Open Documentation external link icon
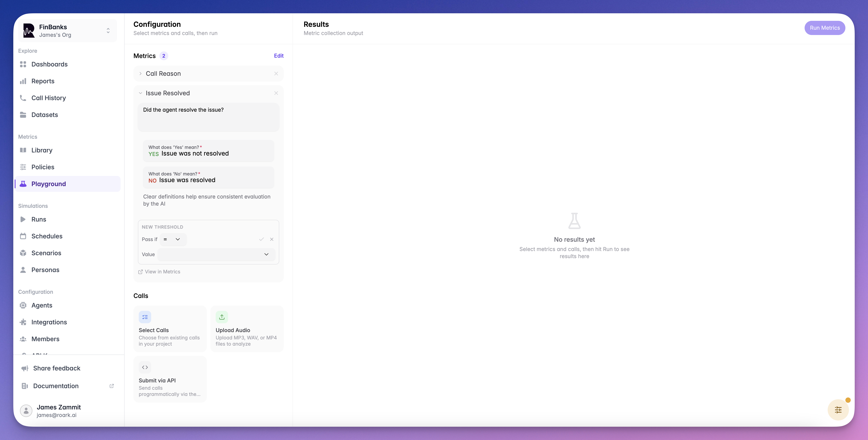 (111, 386)
